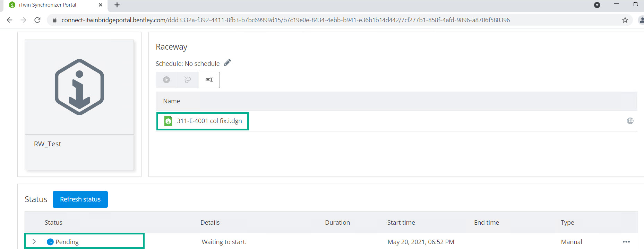Image resolution: width=644 pixels, height=249 pixels.
Task: Click the green file icon beside 311-E-4001
Action: [x=168, y=121]
